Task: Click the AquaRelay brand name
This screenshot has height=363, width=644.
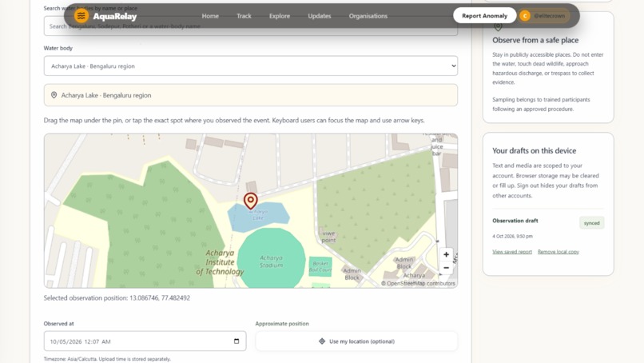Action: pos(114,17)
